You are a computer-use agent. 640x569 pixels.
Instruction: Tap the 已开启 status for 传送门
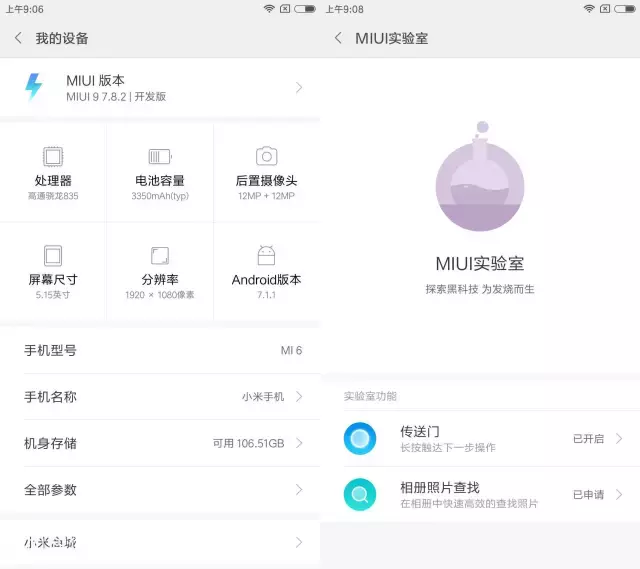coord(588,438)
